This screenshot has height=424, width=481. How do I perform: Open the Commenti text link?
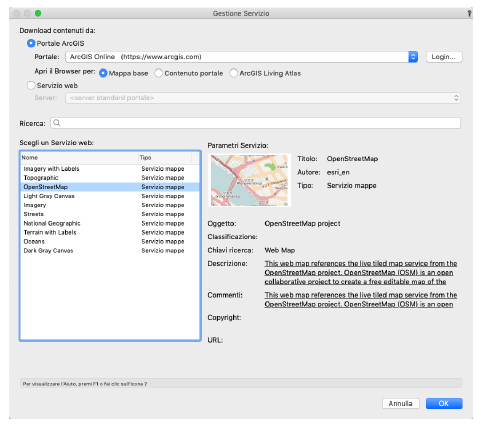click(x=360, y=299)
